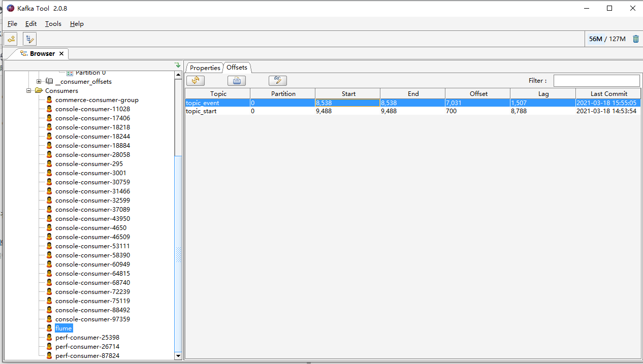This screenshot has height=364, width=643.
Task: Sort by the Topic column header
Action: [x=218, y=93]
